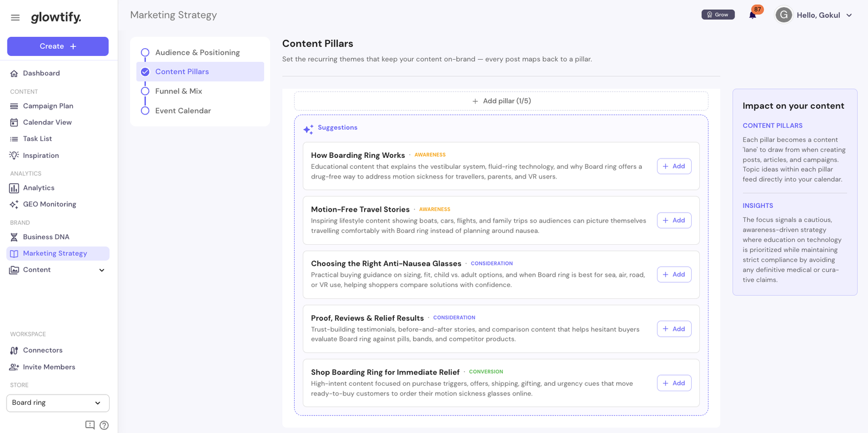Image resolution: width=868 pixels, height=433 pixels.
Task: Click the Inspiration lightbulb icon
Action: (14, 155)
